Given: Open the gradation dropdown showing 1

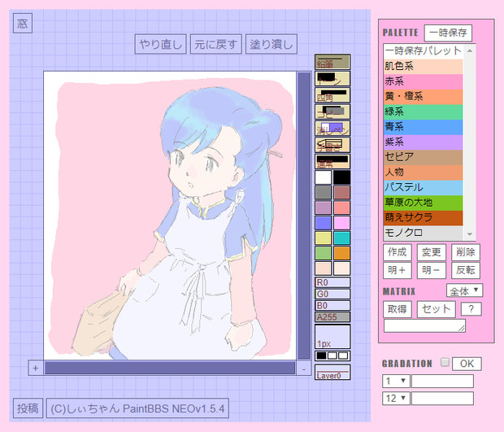Looking at the screenshot, I should [x=396, y=381].
